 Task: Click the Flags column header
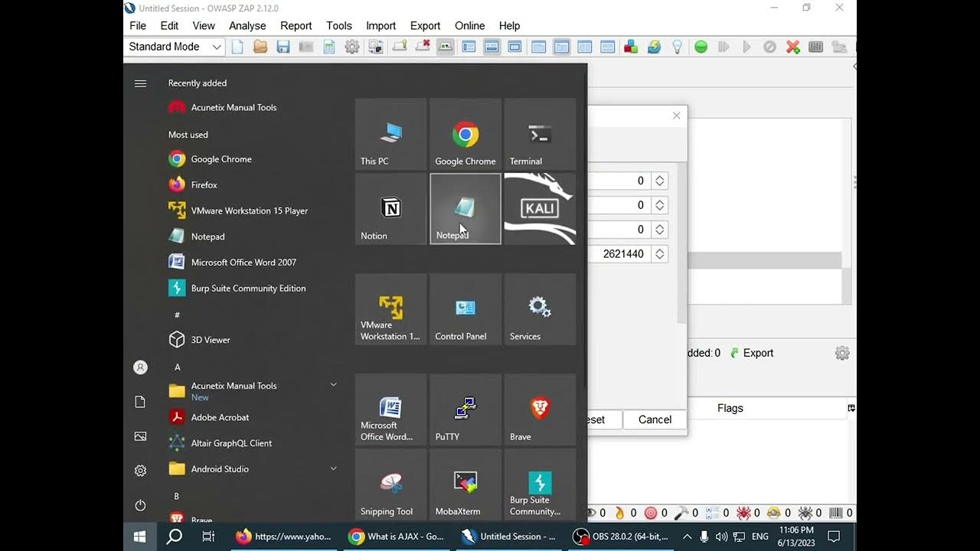(x=730, y=408)
